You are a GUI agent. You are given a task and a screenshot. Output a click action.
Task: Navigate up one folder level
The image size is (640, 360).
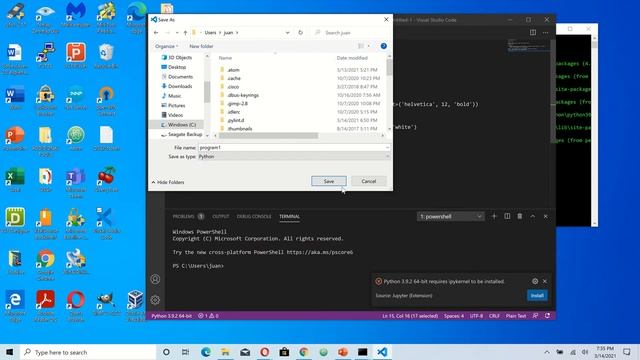coord(185,33)
